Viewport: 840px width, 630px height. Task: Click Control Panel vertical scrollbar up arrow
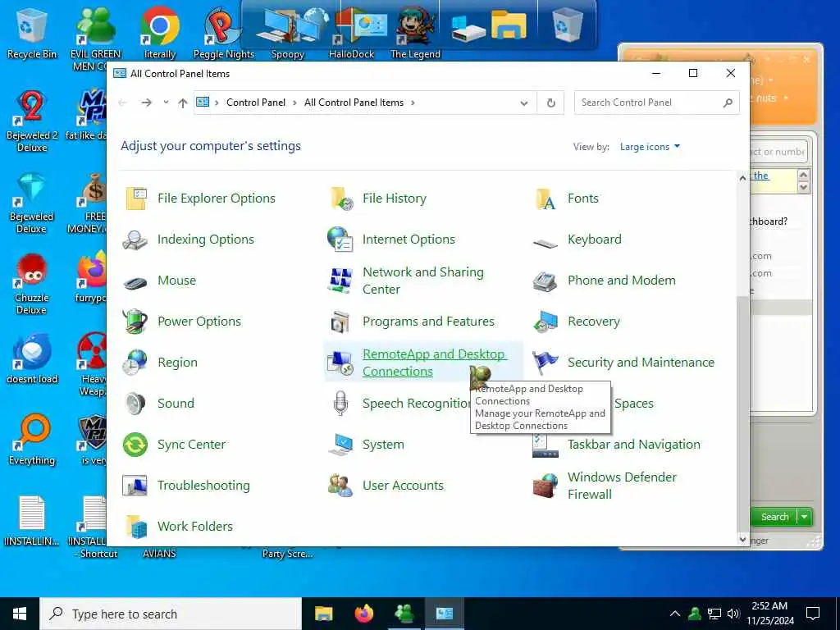742,178
